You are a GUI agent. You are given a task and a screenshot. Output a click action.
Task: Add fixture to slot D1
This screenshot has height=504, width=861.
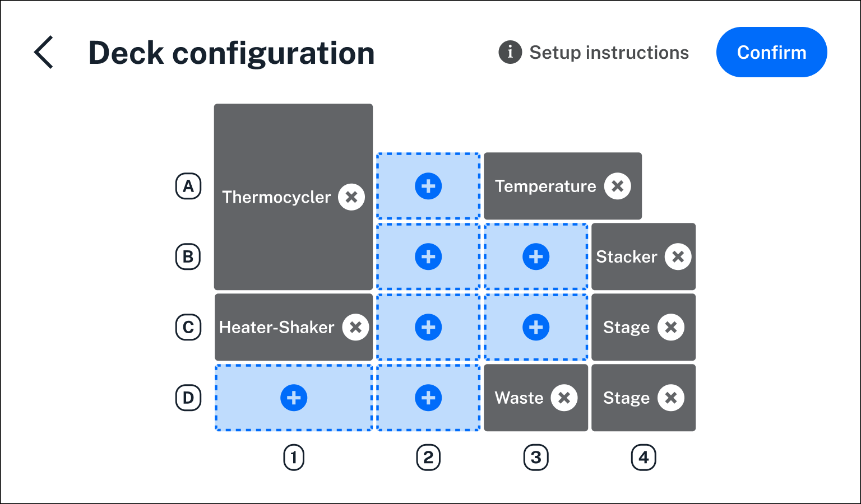tap(294, 398)
